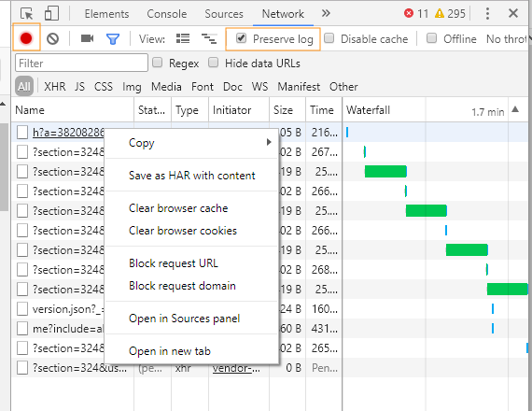Choose Save as HAR with content
This screenshot has width=532, height=411.
click(192, 176)
